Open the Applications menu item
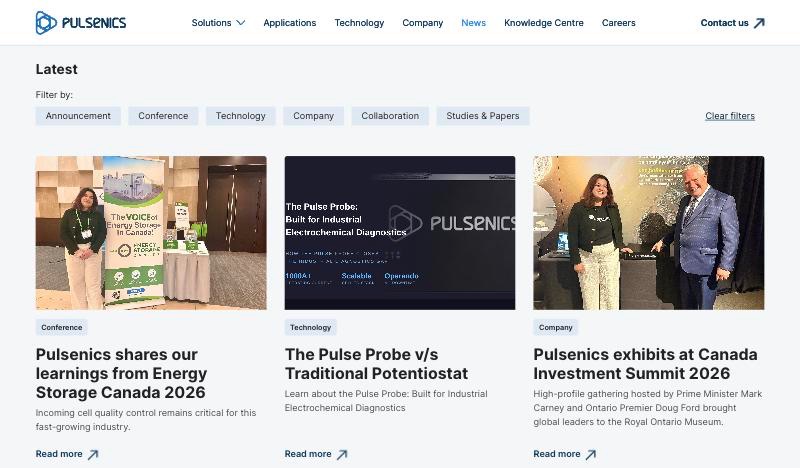The image size is (800, 468). (289, 22)
